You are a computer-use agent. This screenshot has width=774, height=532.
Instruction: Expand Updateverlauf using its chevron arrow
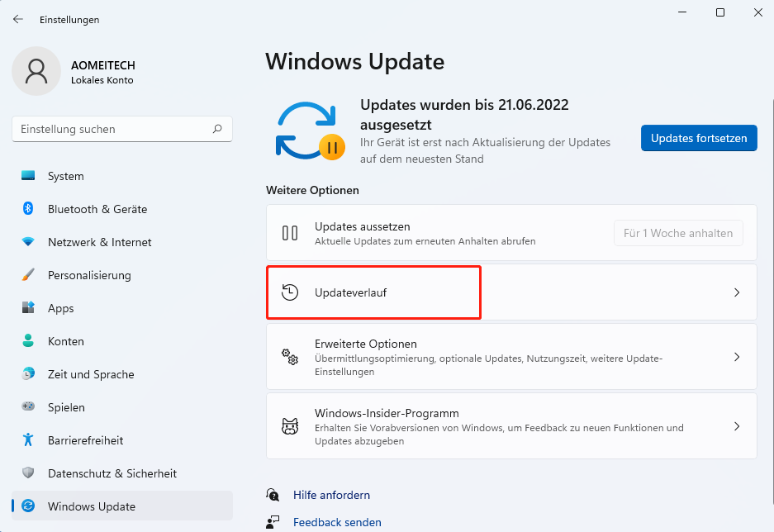tap(737, 292)
